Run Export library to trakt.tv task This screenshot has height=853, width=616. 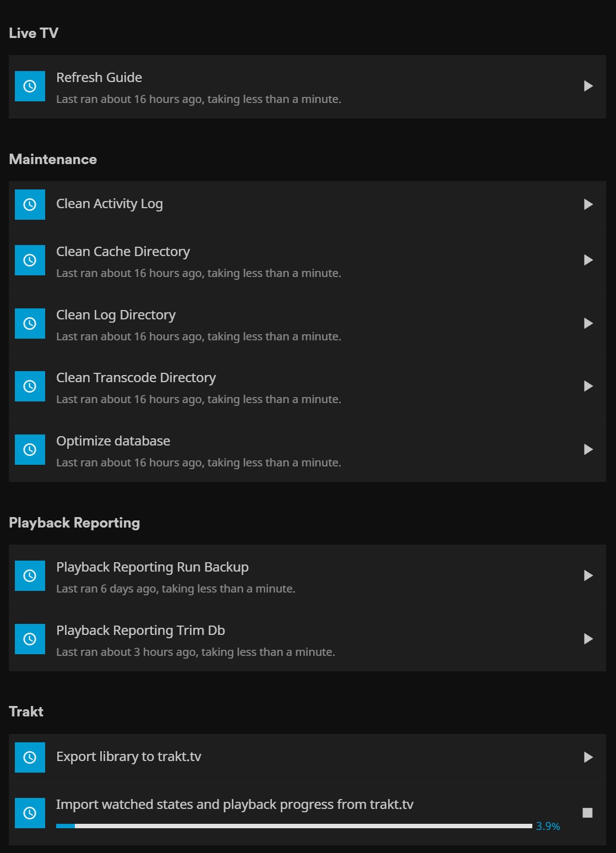point(588,757)
